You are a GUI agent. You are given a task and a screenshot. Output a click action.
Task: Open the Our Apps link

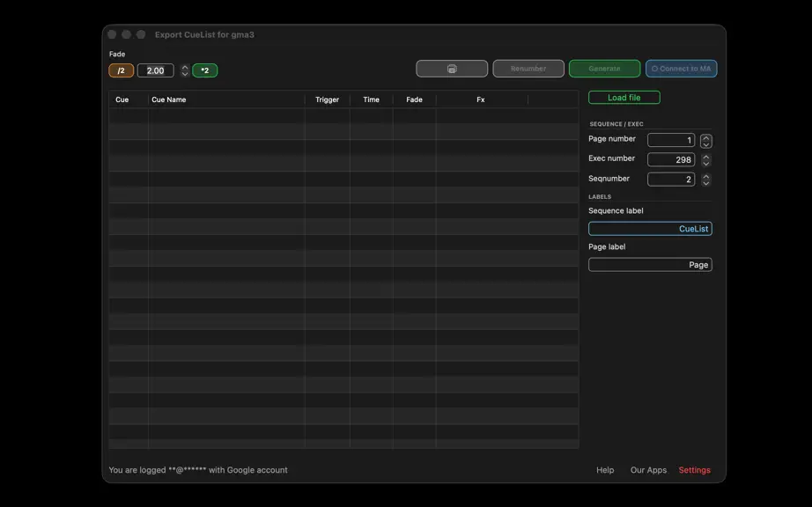coord(648,470)
